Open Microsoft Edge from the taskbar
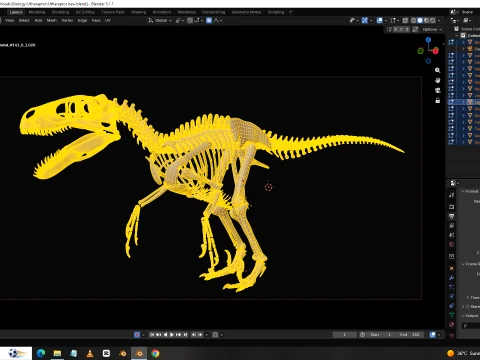Image resolution: width=480 pixels, height=360 pixels. [41, 353]
